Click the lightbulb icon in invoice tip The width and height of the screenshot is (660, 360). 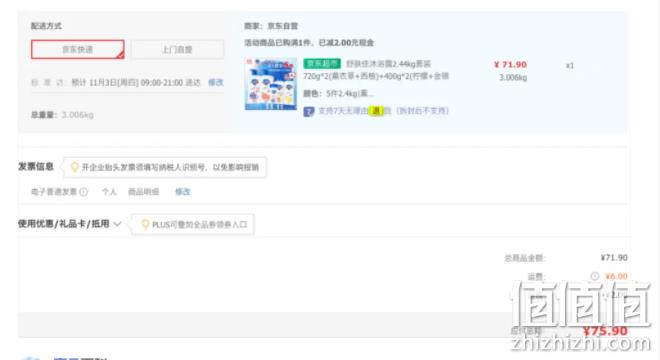click(x=75, y=167)
